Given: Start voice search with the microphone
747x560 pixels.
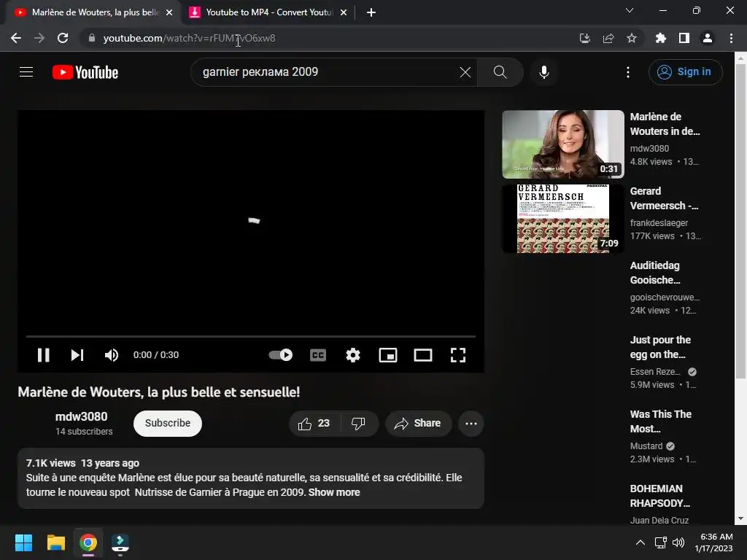Looking at the screenshot, I should [x=544, y=72].
